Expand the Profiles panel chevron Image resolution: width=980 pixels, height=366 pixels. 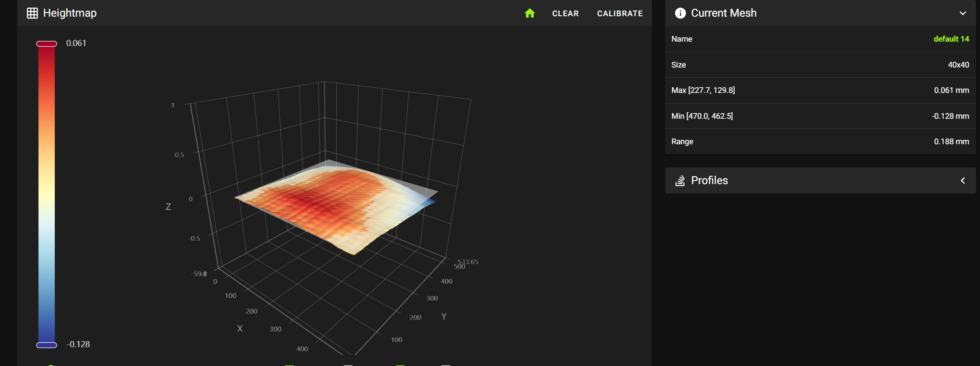pos(963,181)
